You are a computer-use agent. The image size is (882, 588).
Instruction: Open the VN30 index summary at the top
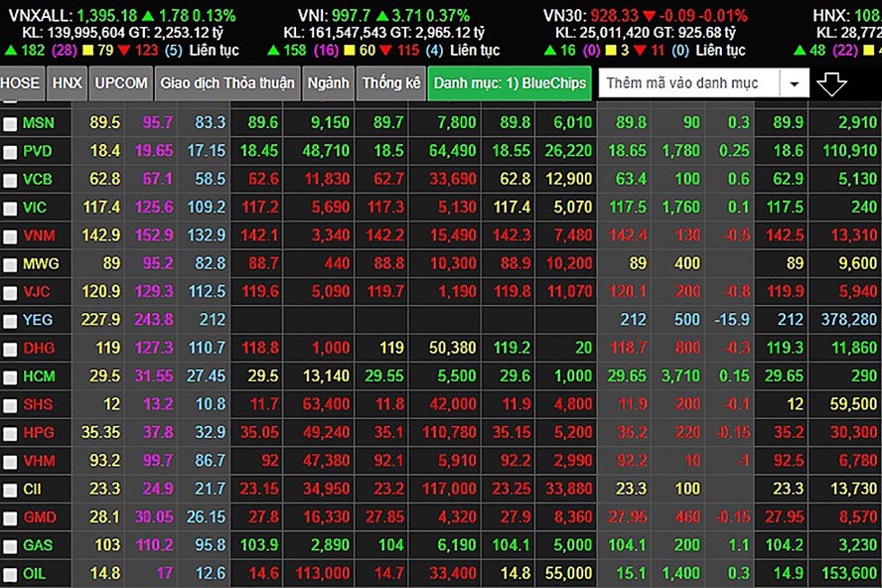coord(566,15)
